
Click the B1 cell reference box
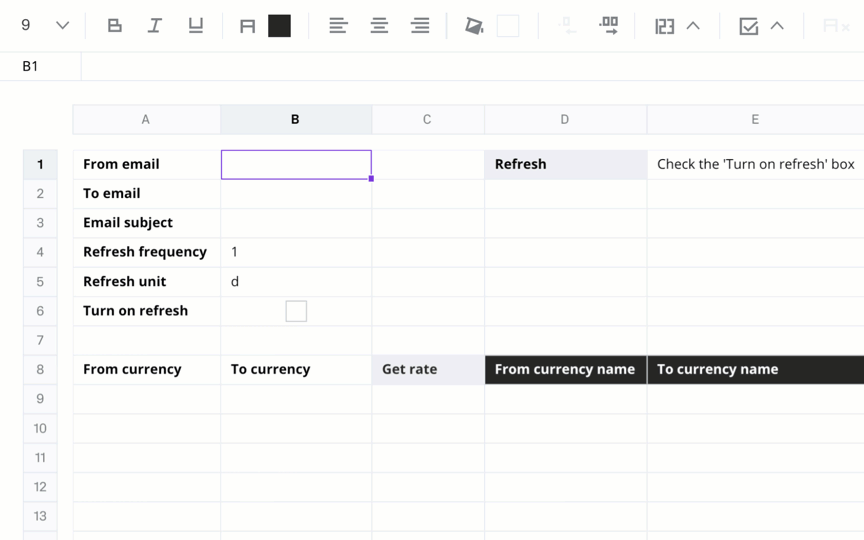41,66
